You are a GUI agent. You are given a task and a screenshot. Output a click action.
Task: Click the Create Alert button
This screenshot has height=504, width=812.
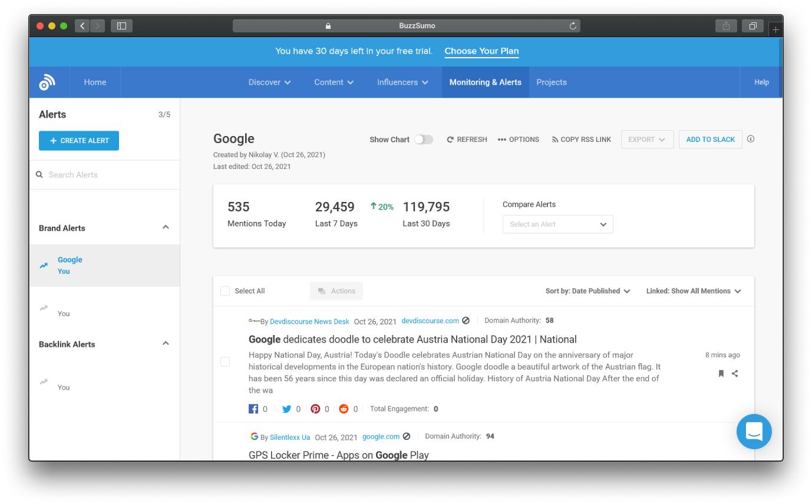(x=79, y=141)
